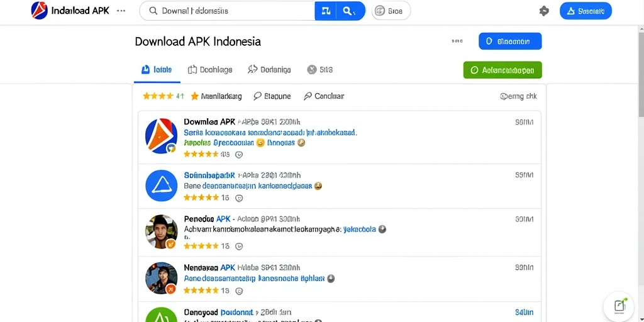Click the size label in Nendakag APK row
Screen dimensions: 644x322
pos(524,267)
